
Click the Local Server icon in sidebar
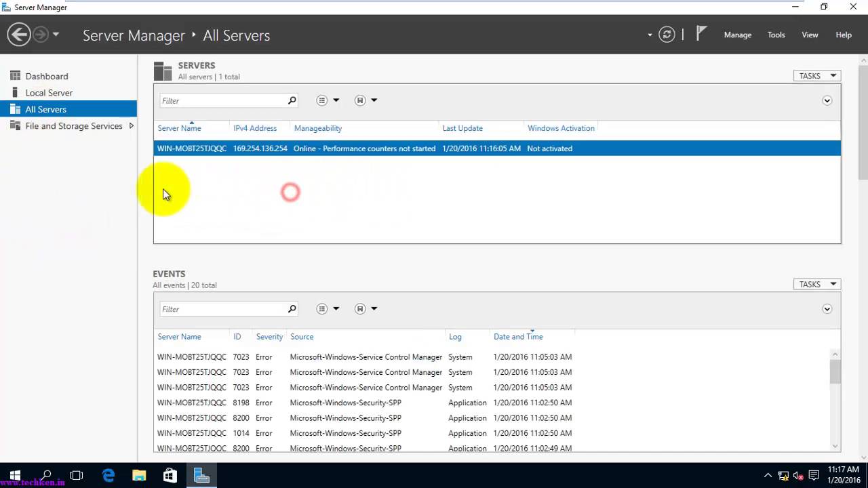15,92
